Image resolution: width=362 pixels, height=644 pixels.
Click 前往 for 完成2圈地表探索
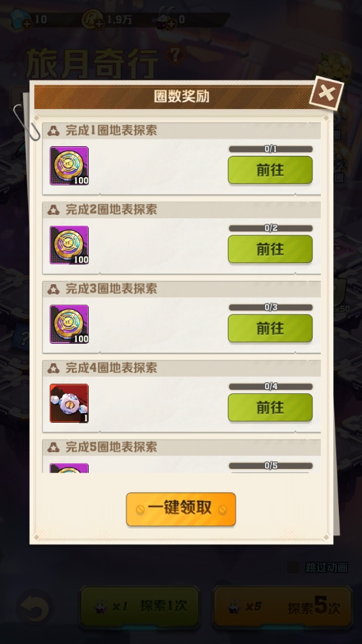[x=270, y=249]
